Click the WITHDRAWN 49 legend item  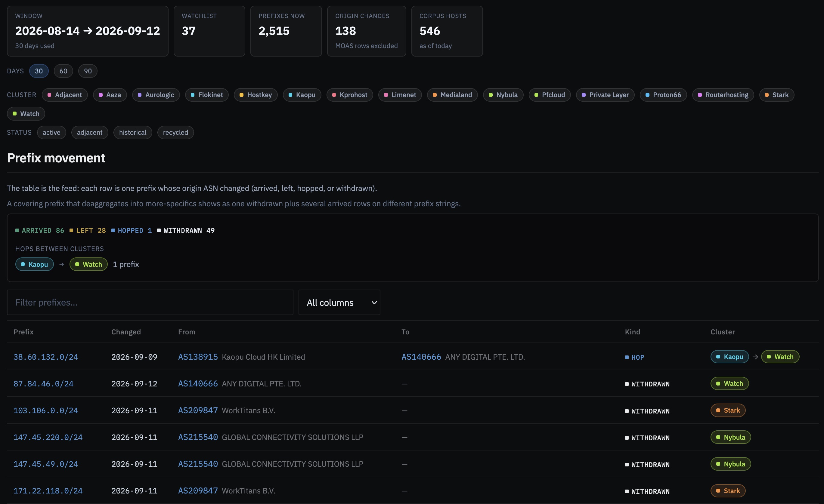point(186,230)
